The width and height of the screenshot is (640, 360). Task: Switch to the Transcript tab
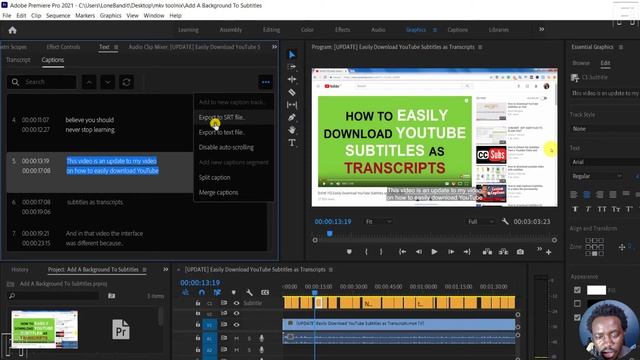click(18, 60)
